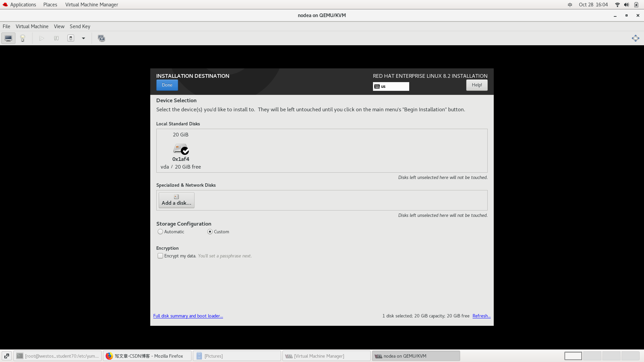
Task: Switch to root terminal window in taskbar
Action: pyautogui.click(x=57, y=356)
